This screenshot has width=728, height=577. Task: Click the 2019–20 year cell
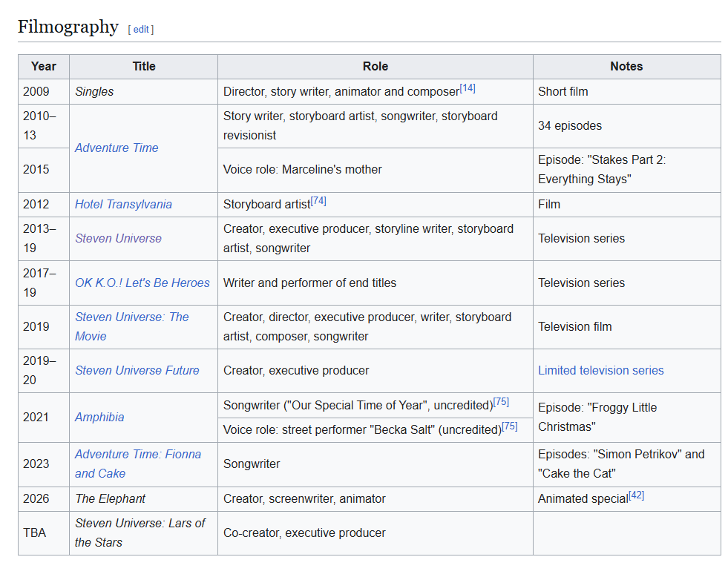44,371
